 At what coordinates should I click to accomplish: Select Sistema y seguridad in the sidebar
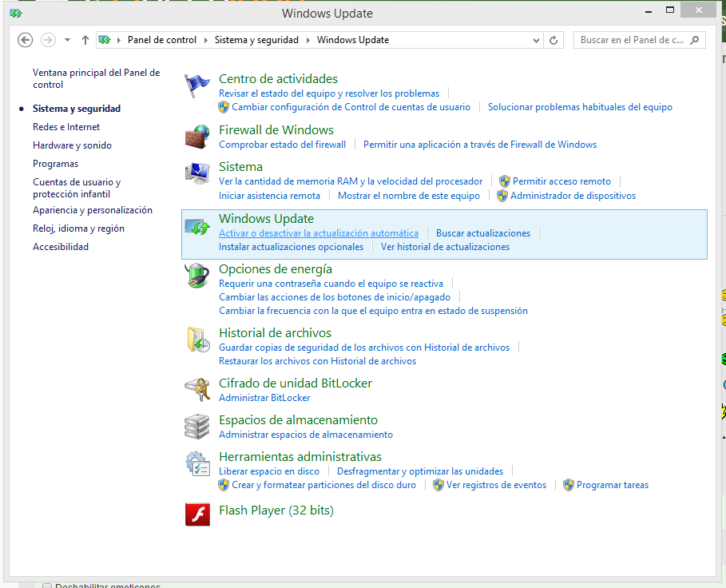tap(77, 109)
